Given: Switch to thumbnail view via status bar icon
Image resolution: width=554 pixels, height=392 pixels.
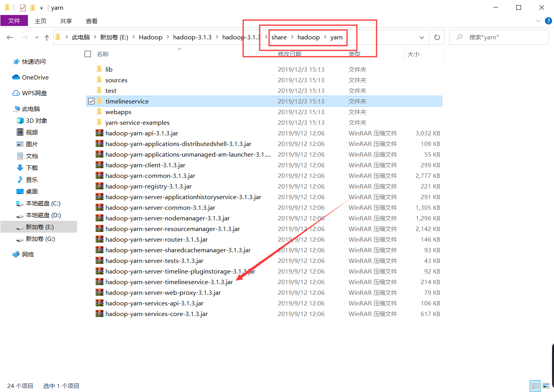Looking at the screenshot, I should click(547, 386).
